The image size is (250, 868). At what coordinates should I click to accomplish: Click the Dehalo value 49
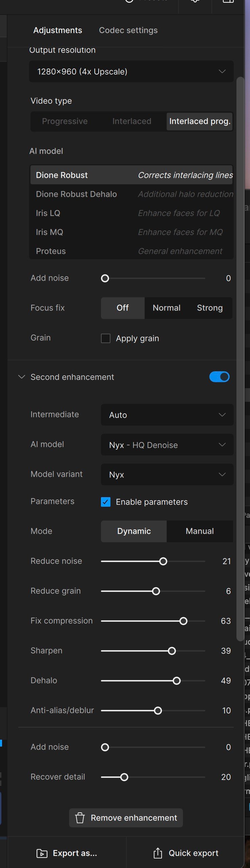coord(226,681)
